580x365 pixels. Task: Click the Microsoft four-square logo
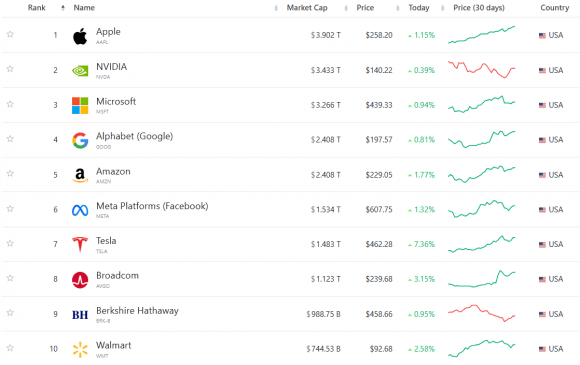pyautogui.click(x=80, y=105)
